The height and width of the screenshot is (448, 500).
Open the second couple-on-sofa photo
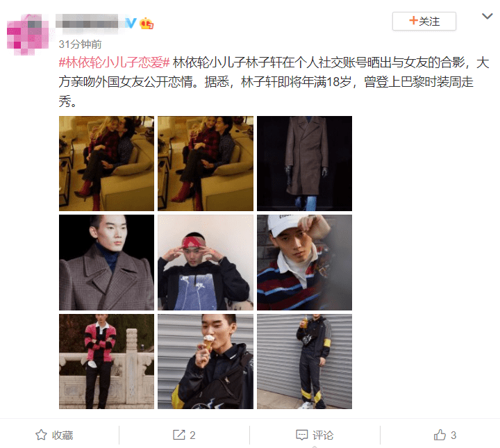[206, 164]
